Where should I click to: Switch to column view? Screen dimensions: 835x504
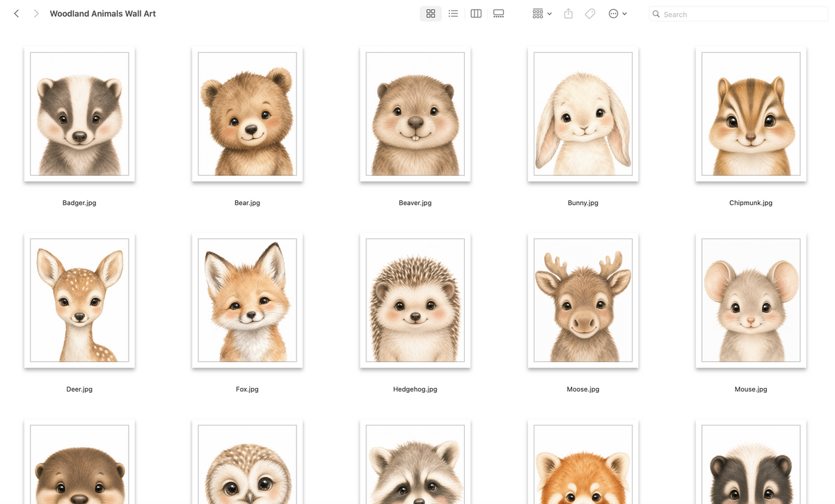(476, 14)
